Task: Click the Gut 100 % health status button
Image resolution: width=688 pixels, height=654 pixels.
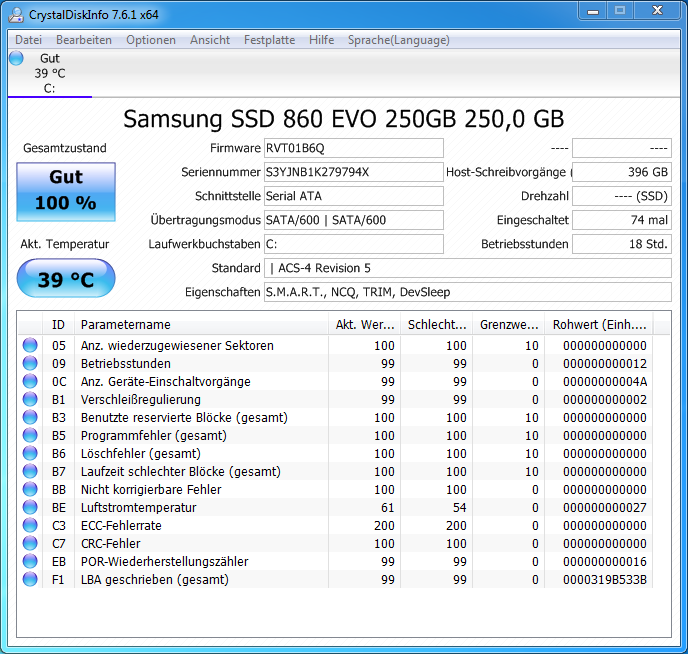Action: (66, 192)
